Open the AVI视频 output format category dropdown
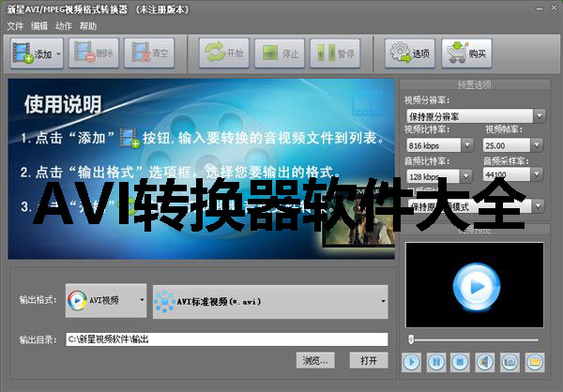 pos(106,300)
